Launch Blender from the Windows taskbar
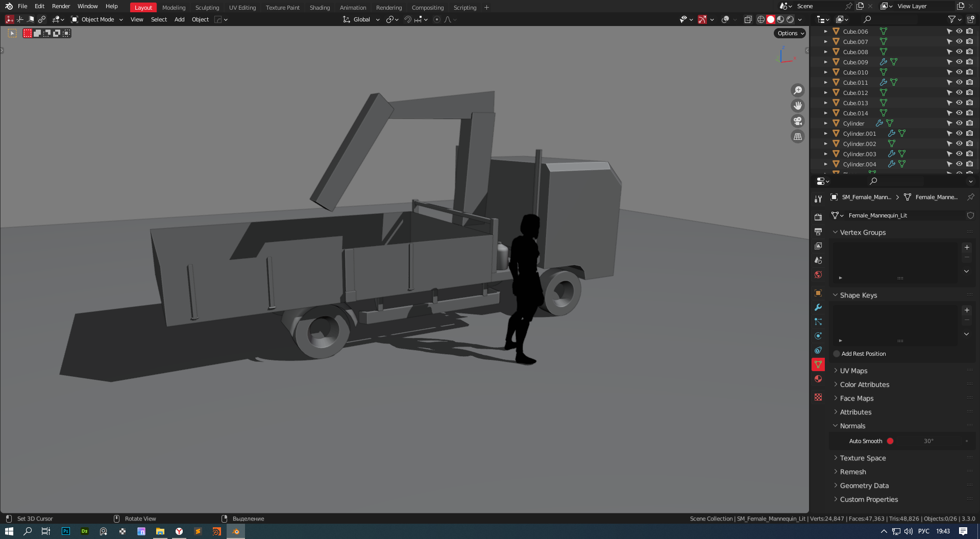The height and width of the screenshot is (539, 980). [235, 531]
